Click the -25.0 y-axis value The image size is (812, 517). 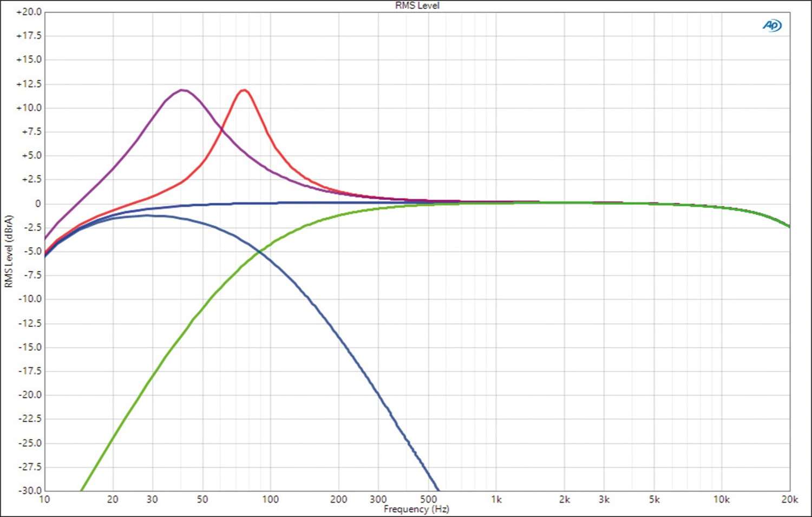click(30, 443)
